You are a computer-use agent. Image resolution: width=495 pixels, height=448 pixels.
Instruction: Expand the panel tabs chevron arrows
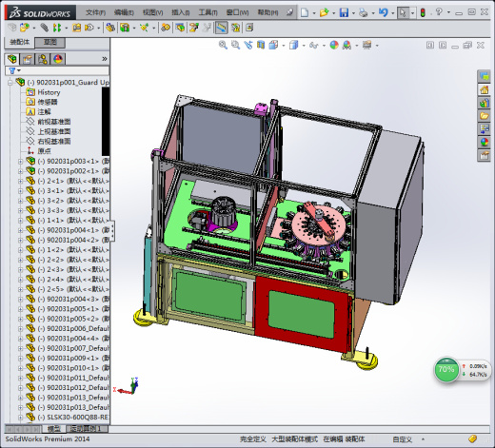click(x=105, y=59)
